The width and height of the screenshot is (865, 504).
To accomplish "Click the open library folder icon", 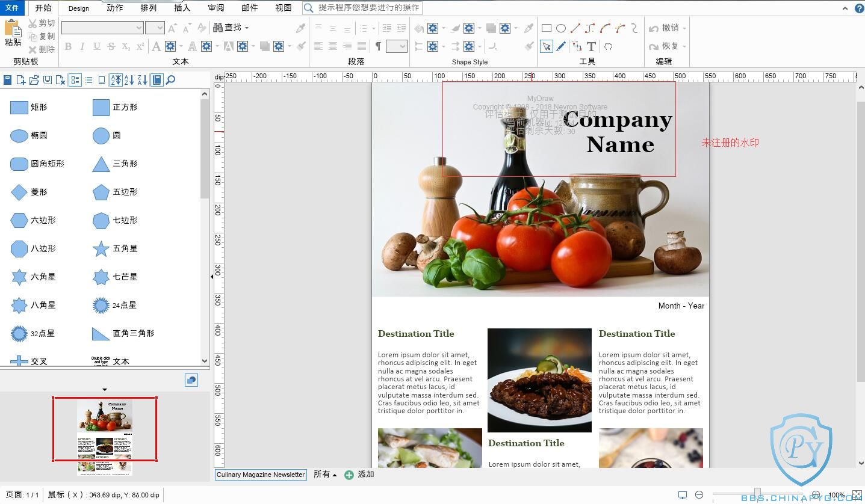I will [34, 80].
